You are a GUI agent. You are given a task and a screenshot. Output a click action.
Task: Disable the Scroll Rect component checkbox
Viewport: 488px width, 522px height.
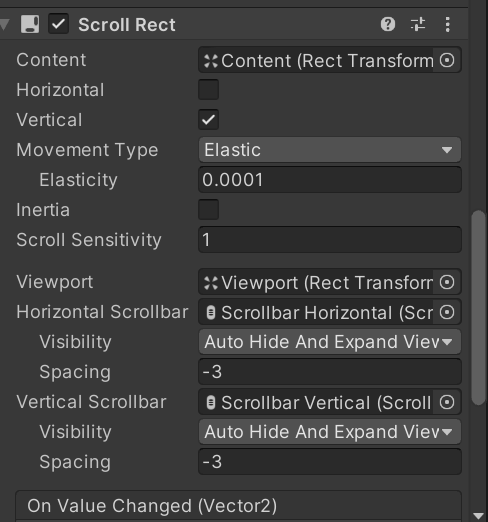58,24
